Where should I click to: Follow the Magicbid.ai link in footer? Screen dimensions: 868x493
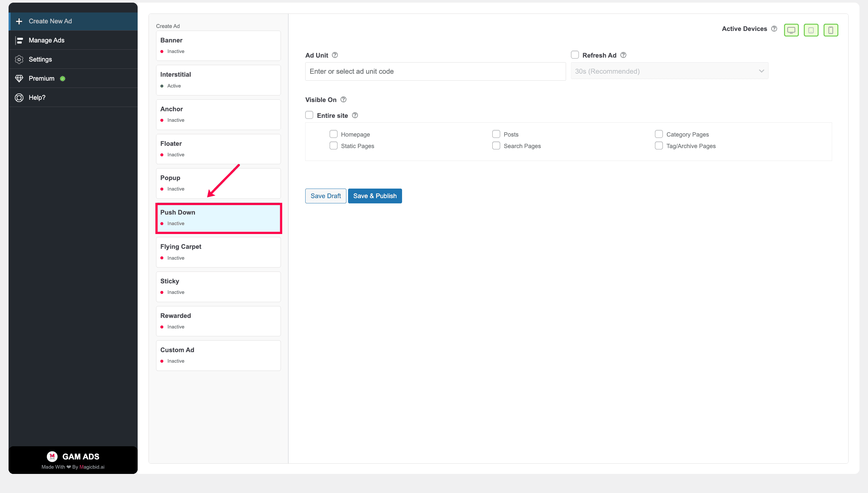92,467
